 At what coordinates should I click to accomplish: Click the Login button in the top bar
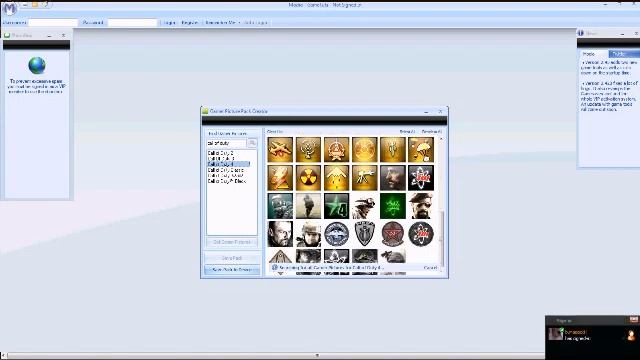[169, 23]
